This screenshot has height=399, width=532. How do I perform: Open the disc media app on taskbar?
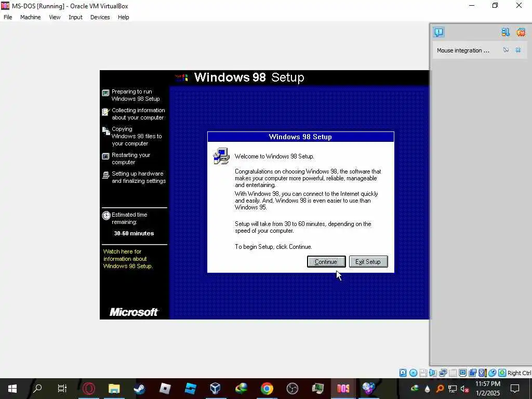368,389
